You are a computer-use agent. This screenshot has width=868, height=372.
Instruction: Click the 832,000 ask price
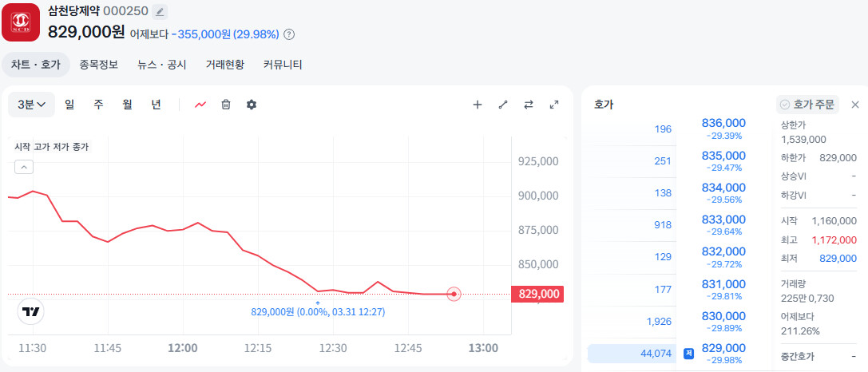tap(723, 252)
